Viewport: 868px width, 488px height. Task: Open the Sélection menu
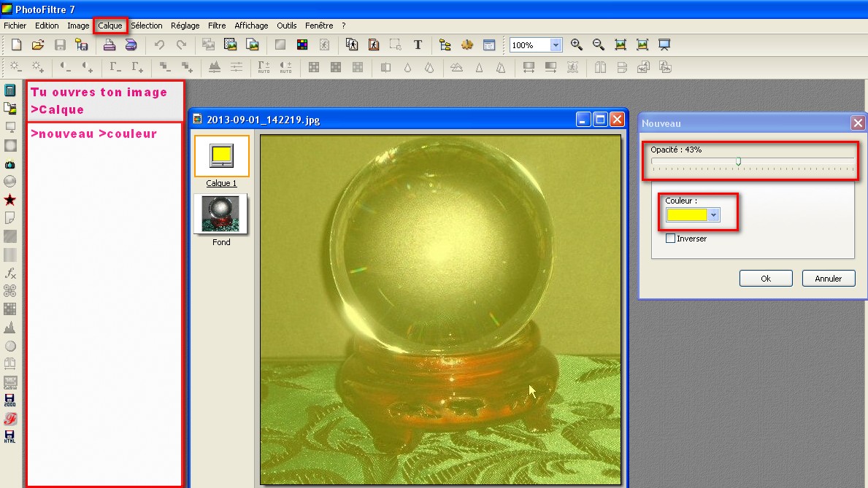click(147, 26)
